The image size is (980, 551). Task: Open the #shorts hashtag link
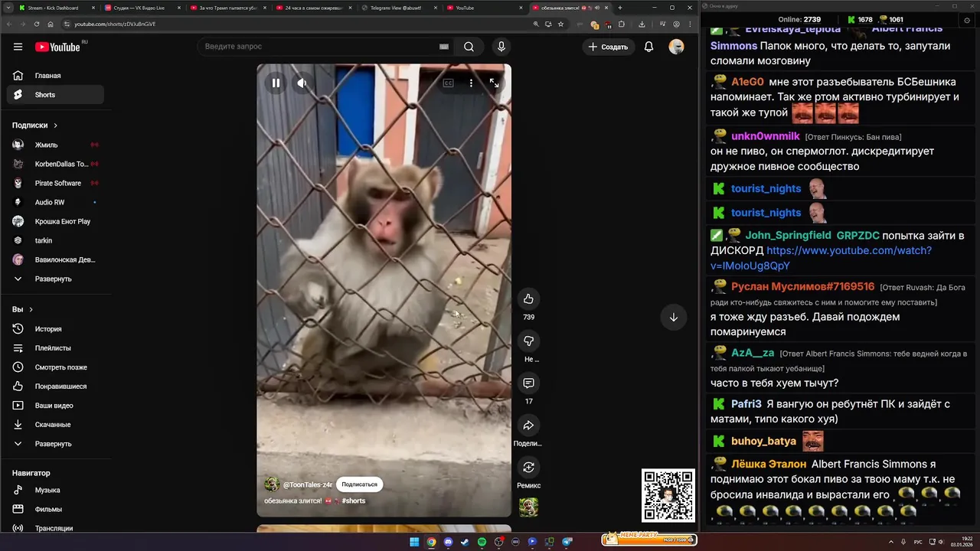[x=354, y=500]
